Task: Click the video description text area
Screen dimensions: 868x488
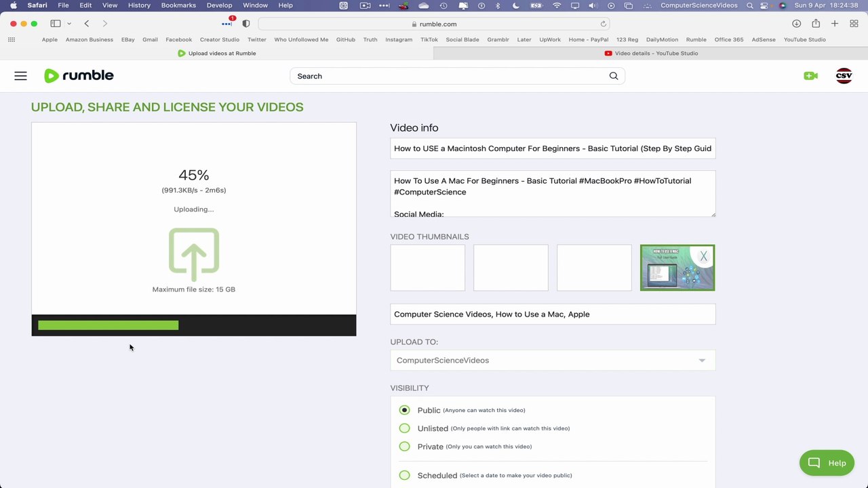Action: tap(553, 194)
